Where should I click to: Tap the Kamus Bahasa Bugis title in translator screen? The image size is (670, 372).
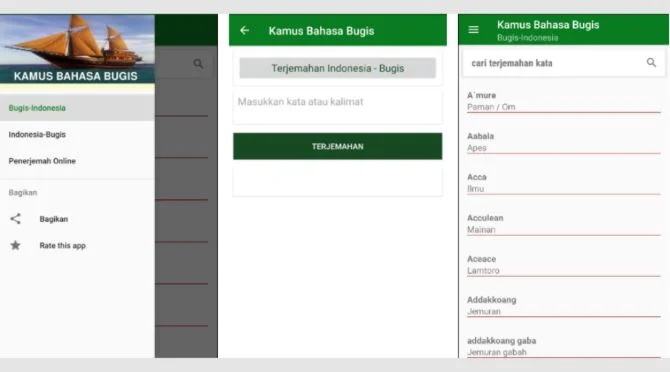[321, 31]
